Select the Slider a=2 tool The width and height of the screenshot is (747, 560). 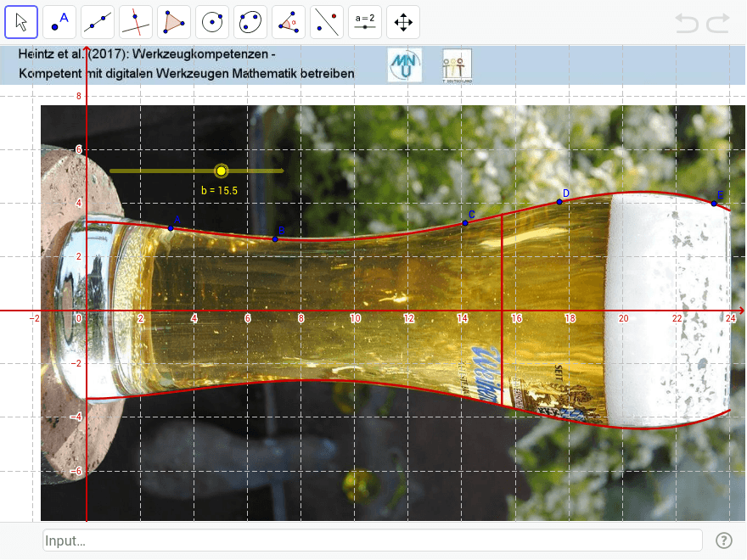pos(365,22)
